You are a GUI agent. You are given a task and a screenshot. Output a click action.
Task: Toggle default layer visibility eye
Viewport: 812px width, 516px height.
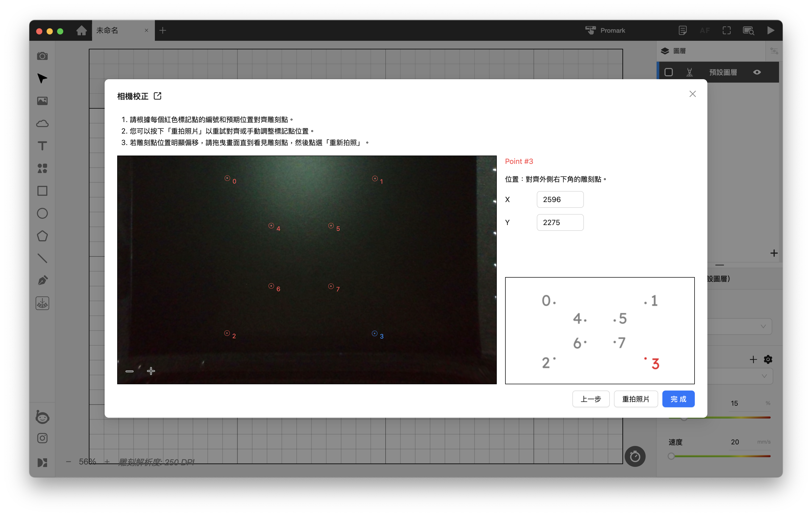click(757, 72)
